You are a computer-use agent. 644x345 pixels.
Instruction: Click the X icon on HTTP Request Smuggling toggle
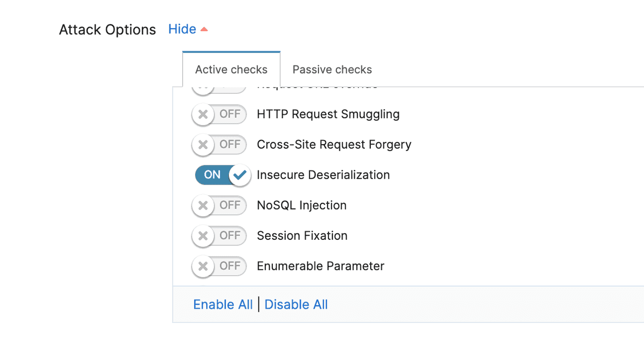[x=203, y=114]
